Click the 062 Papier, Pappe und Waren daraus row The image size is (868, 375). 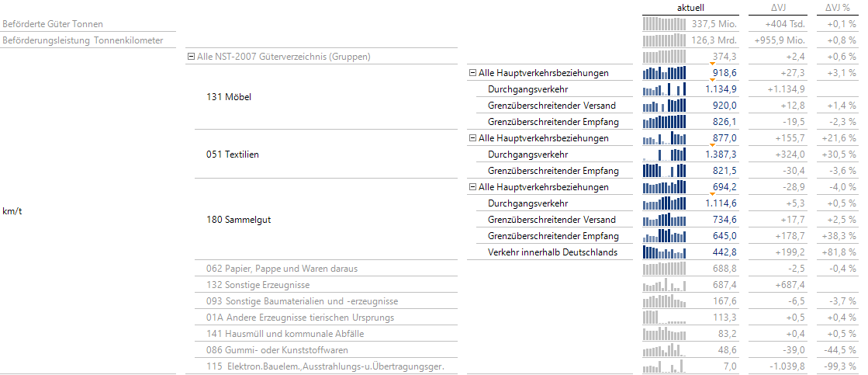pyautogui.click(x=282, y=269)
